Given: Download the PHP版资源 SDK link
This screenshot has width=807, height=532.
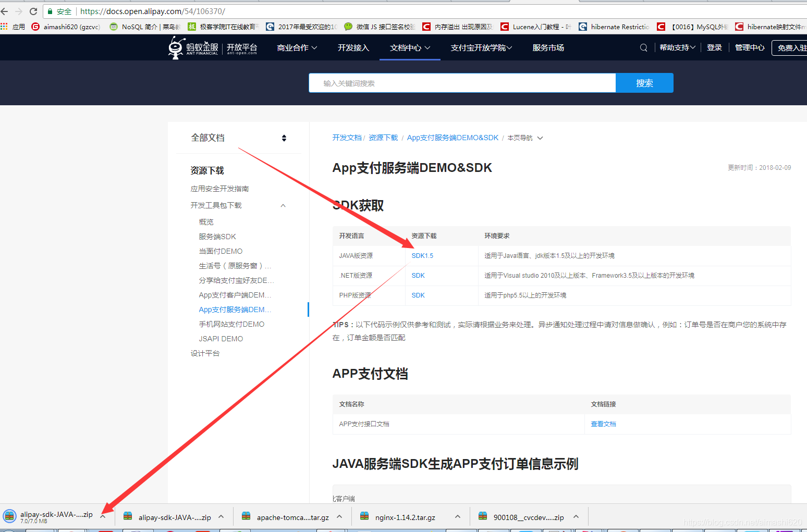Looking at the screenshot, I should click(x=418, y=295).
